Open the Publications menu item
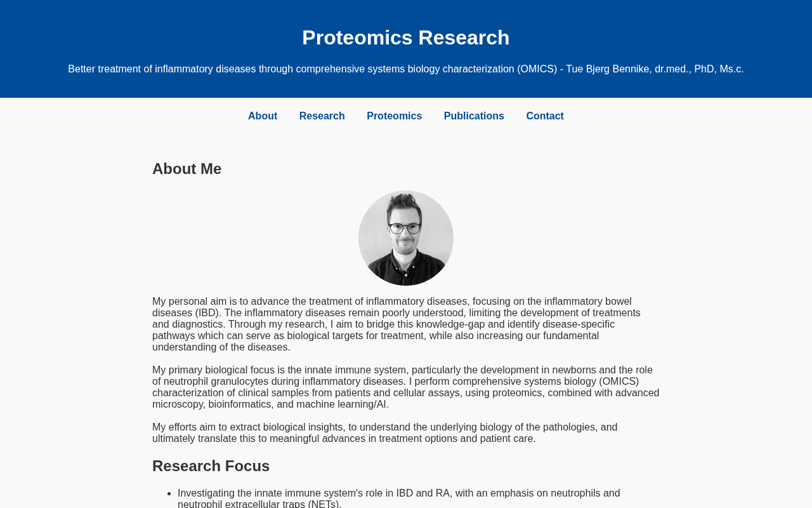This screenshot has height=508, width=812. [474, 116]
